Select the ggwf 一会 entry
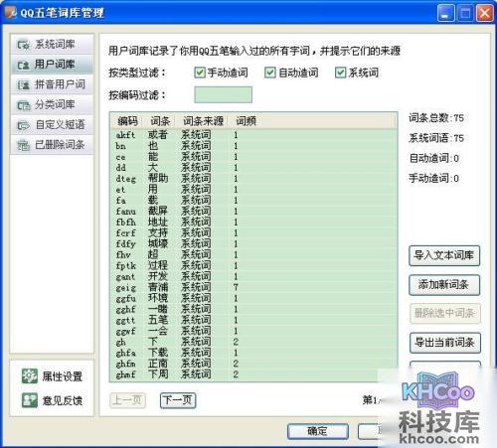 pyautogui.click(x=253, y=331)
